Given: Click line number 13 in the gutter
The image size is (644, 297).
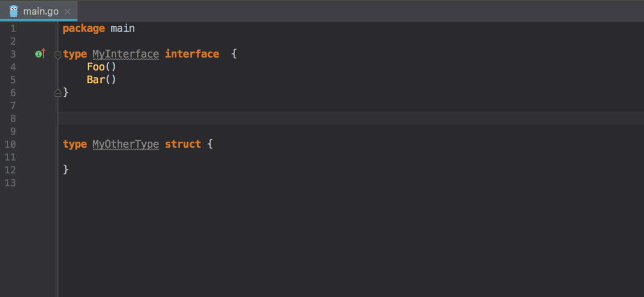Looking at the screenshot, I should coord(10,183).
